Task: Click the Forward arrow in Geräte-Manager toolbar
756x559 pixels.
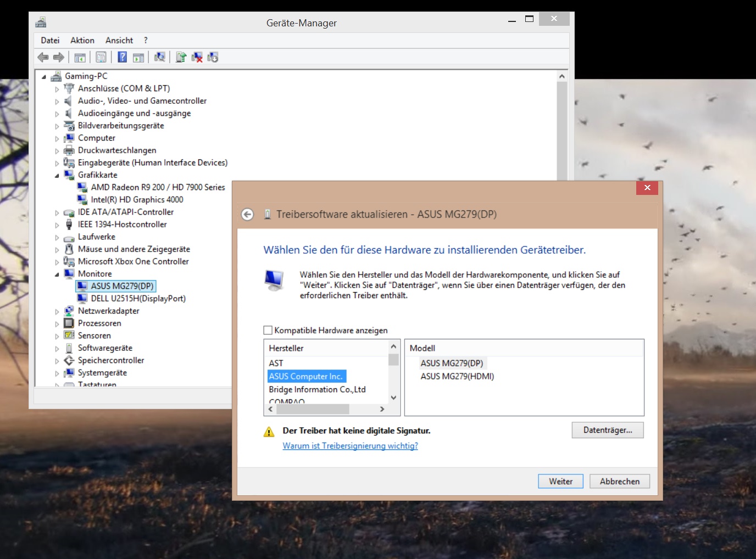Action: (x=59, y=57)
